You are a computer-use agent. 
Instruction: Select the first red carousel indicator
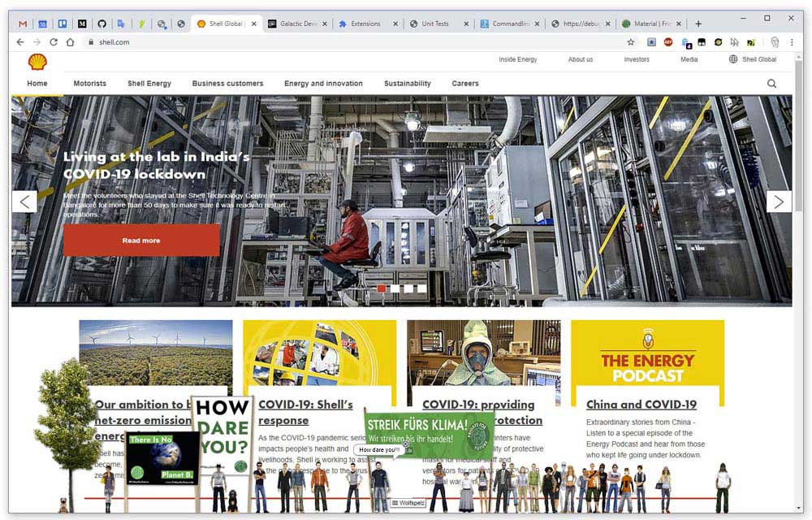pos(382,288)
